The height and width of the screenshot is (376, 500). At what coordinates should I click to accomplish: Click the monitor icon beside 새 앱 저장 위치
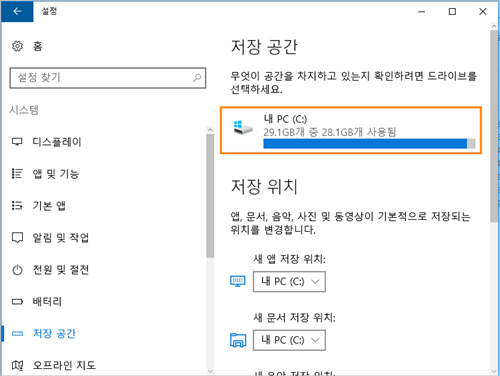coord(238,281)
